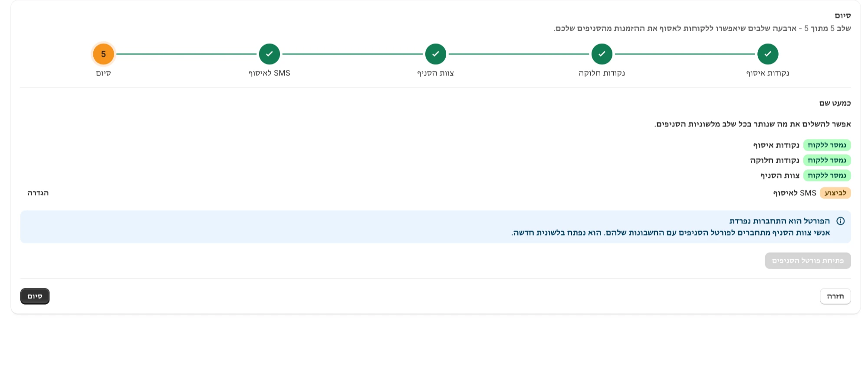The height and width of the screenshot is (369, 868).
Task: Click the צוות הסניף step checkmark circle
Action: point(436,54)
